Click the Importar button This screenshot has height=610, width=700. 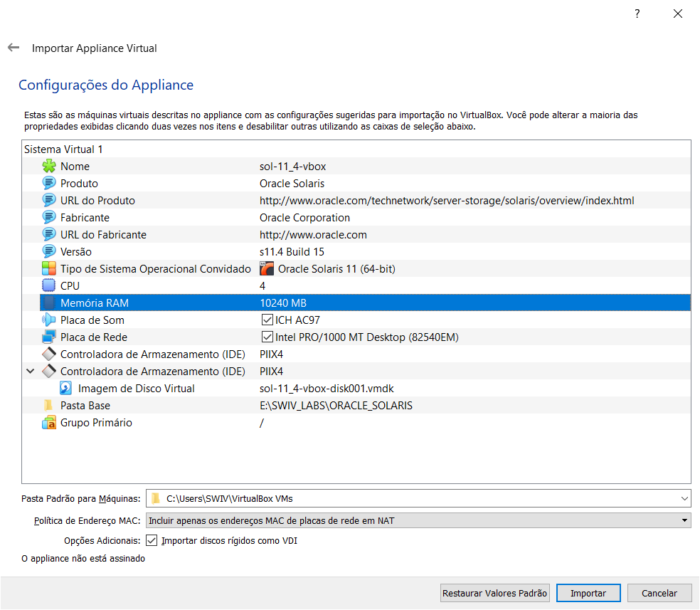tap(588, 593)
